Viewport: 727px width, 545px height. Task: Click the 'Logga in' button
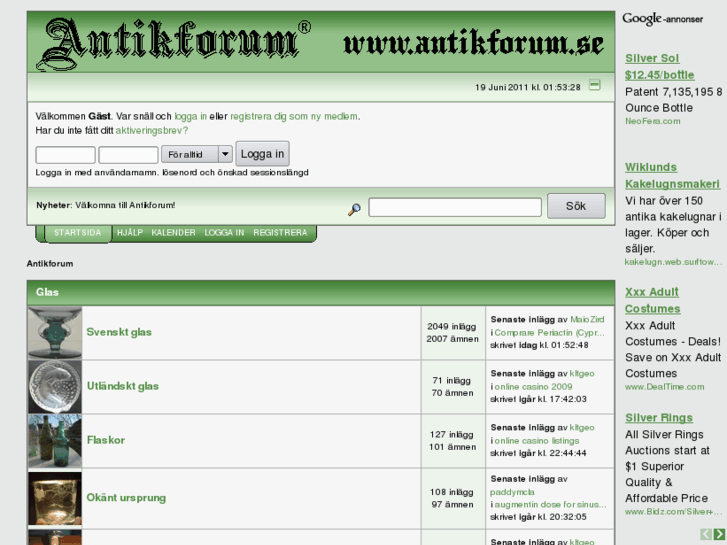pyautogui.click(x=262, y=154)
